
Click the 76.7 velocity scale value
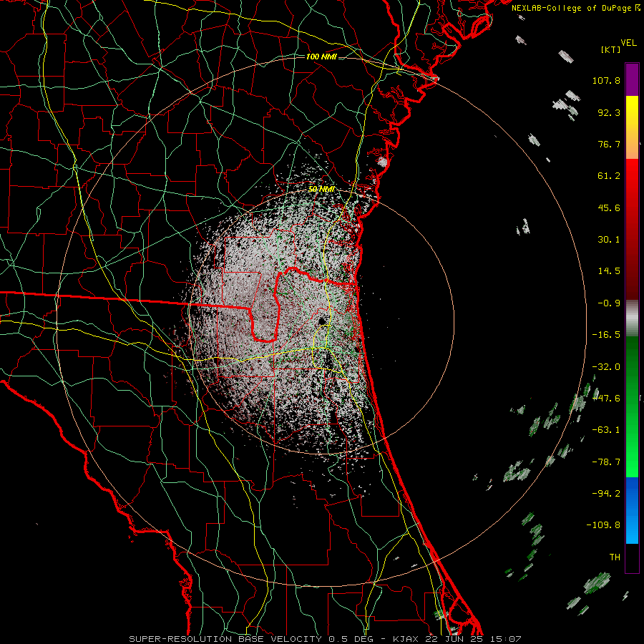(609, 144)
